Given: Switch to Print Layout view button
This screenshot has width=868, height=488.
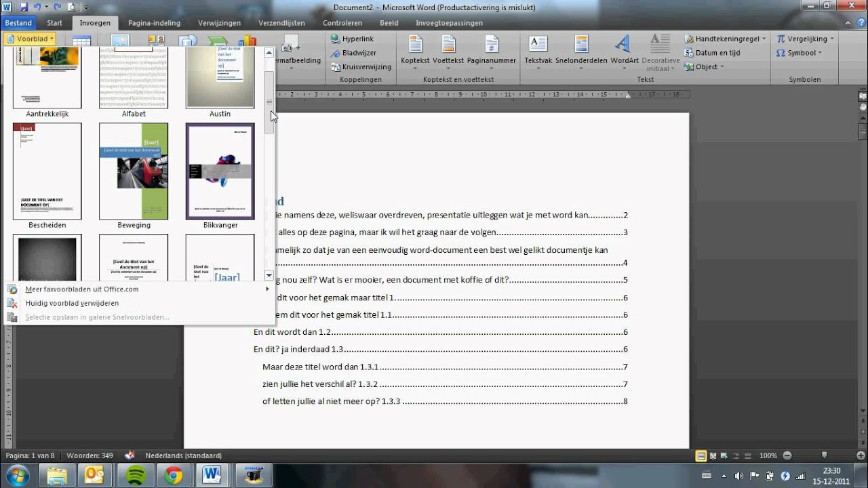Looking at the screenshot, I should [701, 455].
